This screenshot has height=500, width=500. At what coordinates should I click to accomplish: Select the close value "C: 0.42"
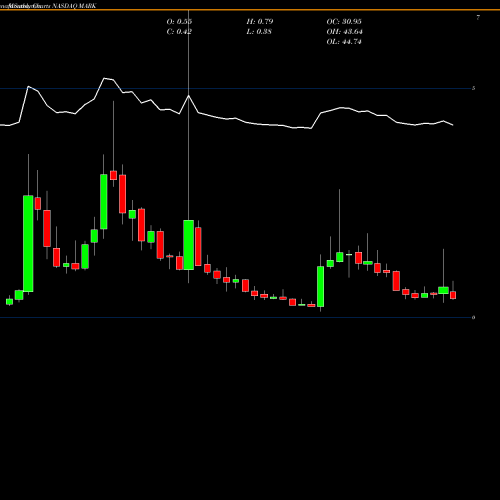179,32
